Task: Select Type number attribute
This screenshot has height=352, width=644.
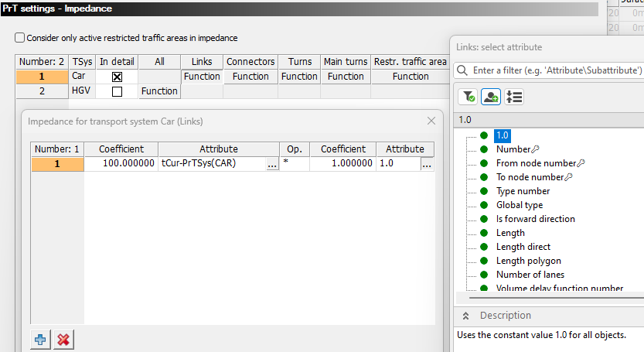Action: (x=523, y=191)
